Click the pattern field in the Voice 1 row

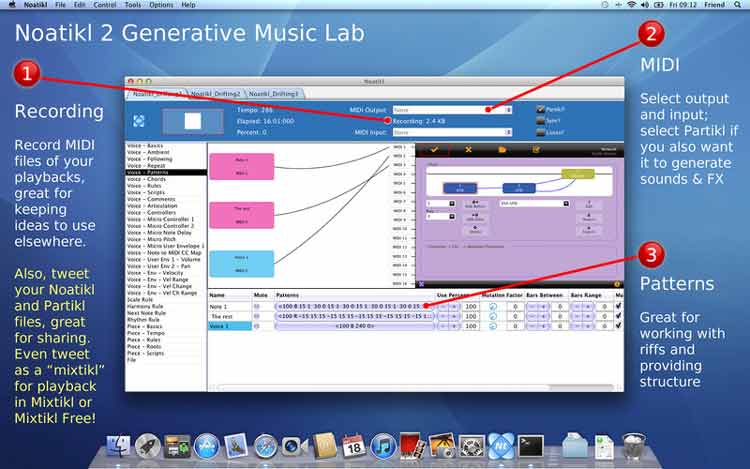tap(354, 326)
